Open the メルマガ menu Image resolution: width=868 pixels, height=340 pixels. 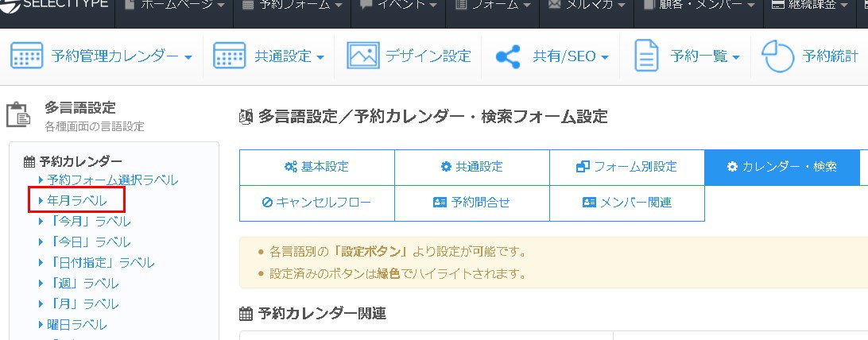(587, 6)
